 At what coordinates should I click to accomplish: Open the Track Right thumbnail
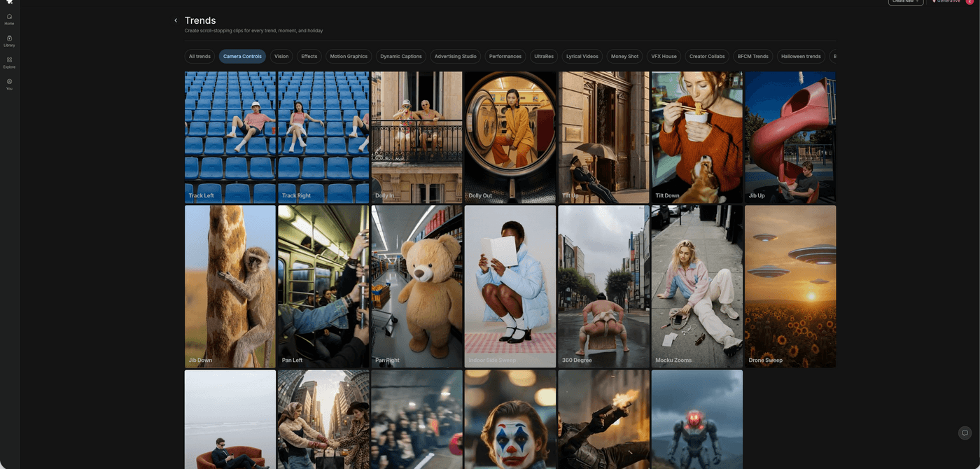click(323, 137)
